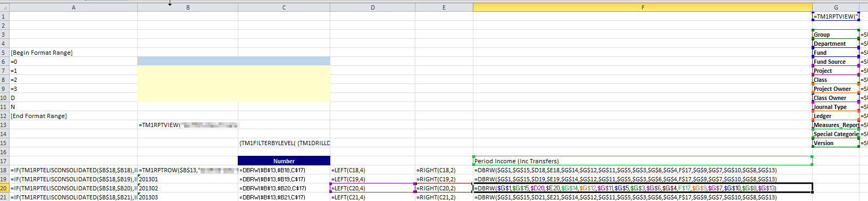This screenshot has width=868, height=201.
Task: Click '=LEFT(C20,4)' cell
Action: pyautogui.click(x=372, y=188)
